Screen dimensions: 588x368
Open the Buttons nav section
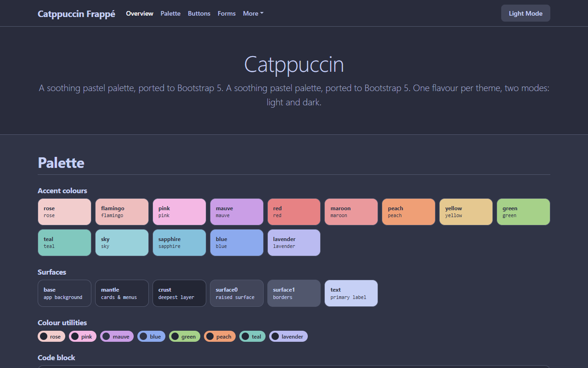coord(199,13)
